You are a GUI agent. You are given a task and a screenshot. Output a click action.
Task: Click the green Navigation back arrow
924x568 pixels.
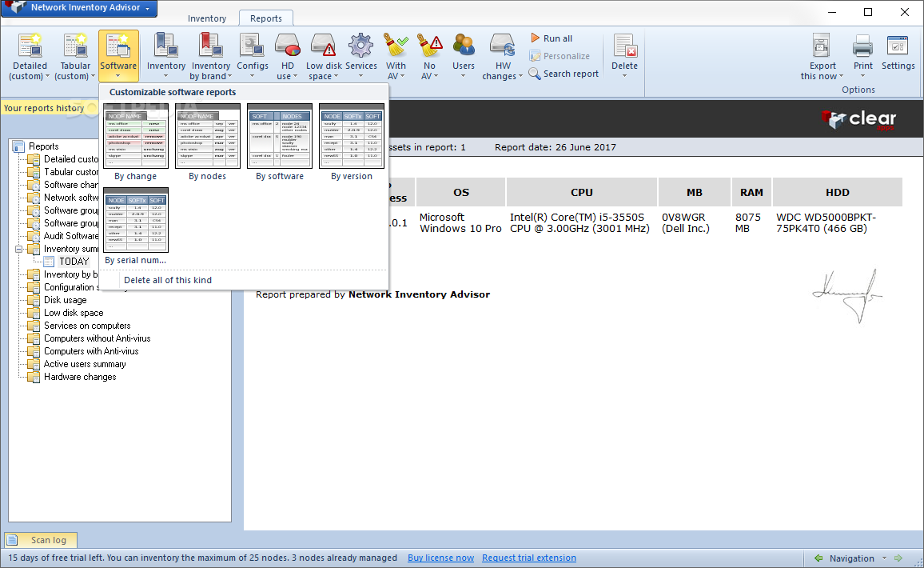tap(818, 558)
